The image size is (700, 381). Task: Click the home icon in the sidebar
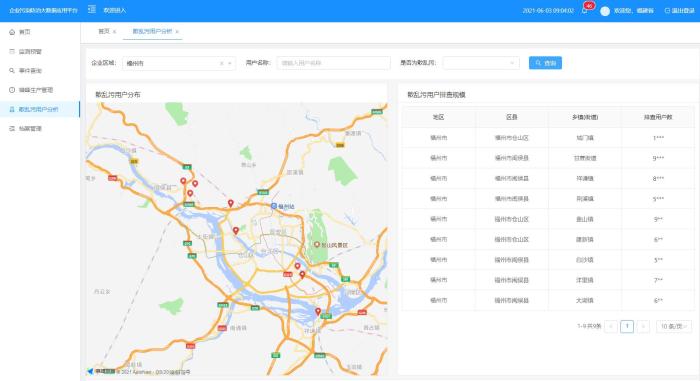(12, 32)
